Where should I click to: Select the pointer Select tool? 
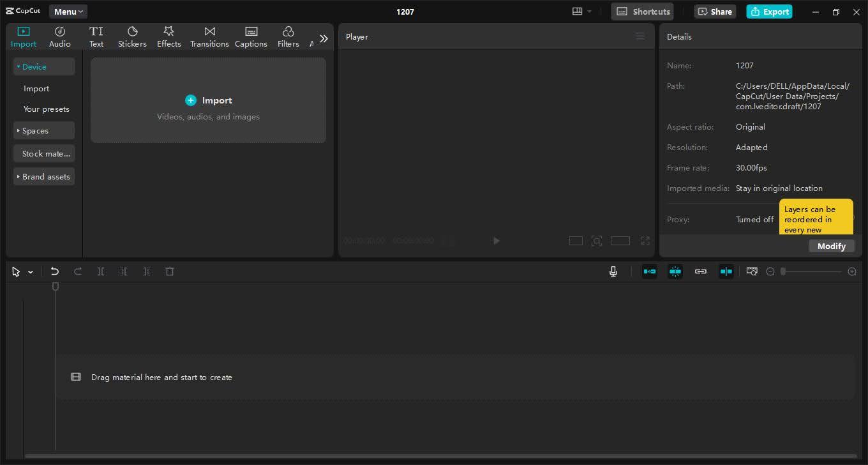(16, 271)
